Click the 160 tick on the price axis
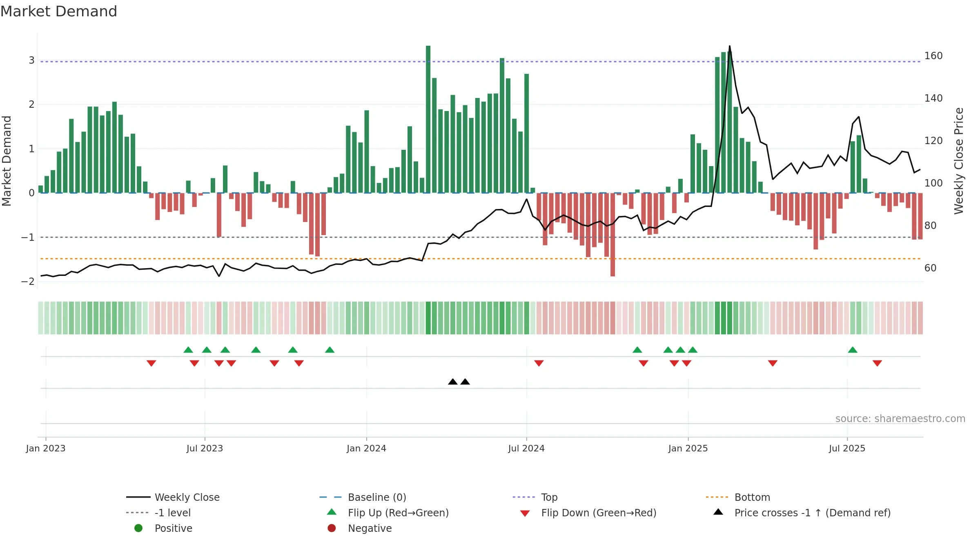The width and height of the screenshot is (980, 551). coord(933,56)
